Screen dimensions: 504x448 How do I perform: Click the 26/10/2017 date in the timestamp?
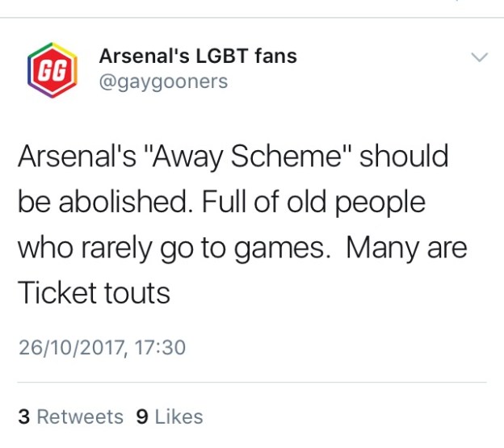pos(72,348)
